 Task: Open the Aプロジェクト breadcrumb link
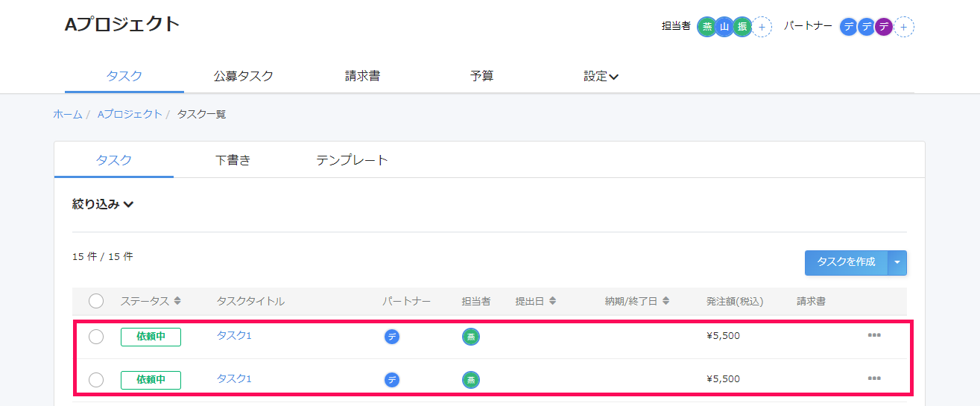130,114
